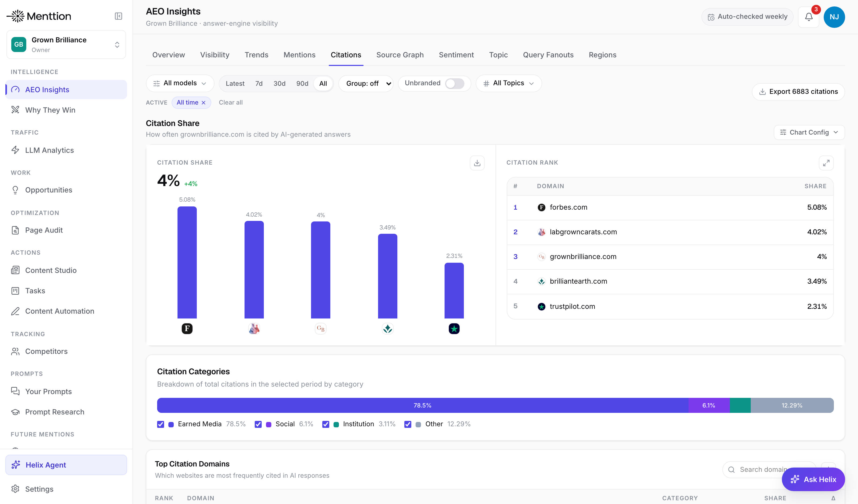
Task: Switch to the Mentions tab
Action: 299,55
